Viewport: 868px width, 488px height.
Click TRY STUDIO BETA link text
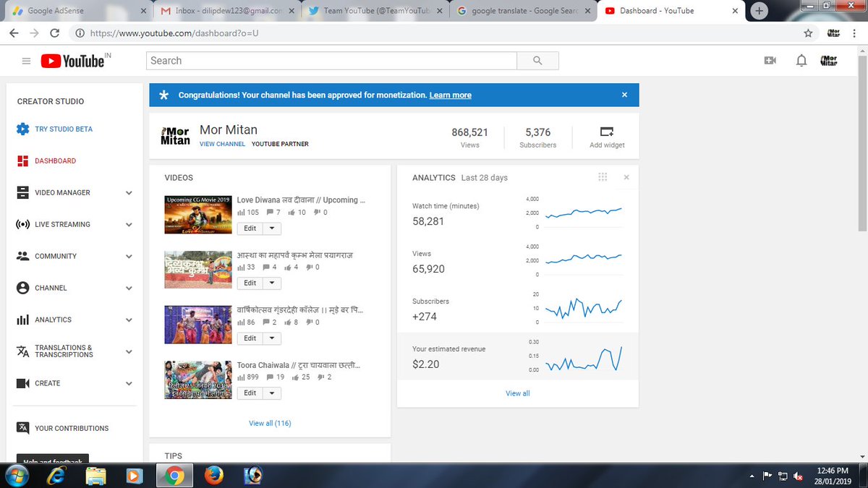coord(64,129)
